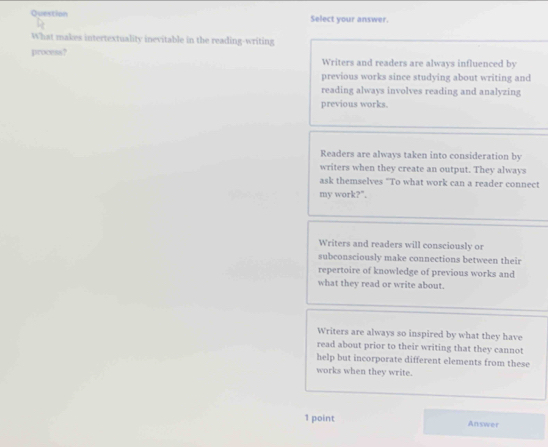The height and width of the screenshot is (447, 548).
Task: Select answer 'Readers are always taken into consideration'
Action: point(428,176)
